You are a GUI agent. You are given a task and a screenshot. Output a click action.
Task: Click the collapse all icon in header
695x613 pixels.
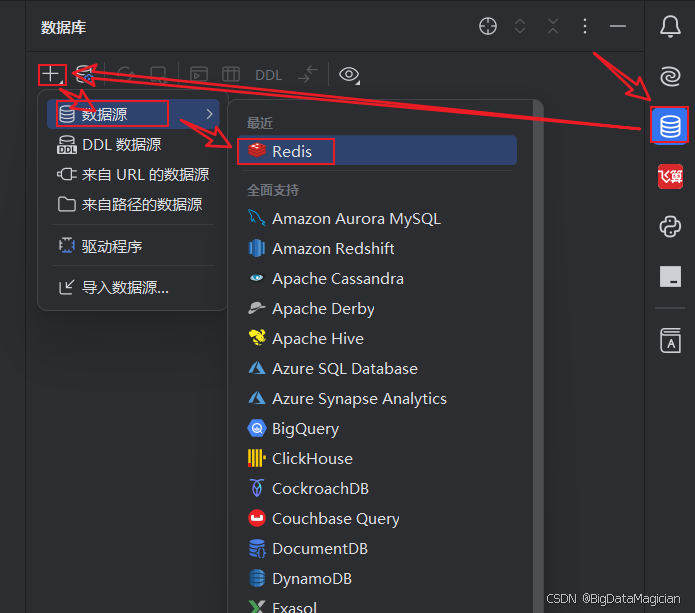(553, 26)
